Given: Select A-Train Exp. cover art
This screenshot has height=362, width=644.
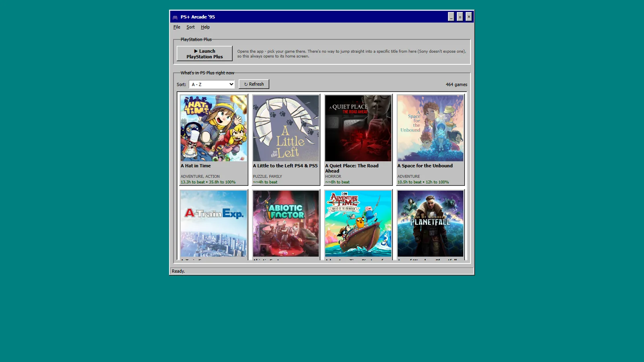Looking at the screenshot, I should point(214,224).
